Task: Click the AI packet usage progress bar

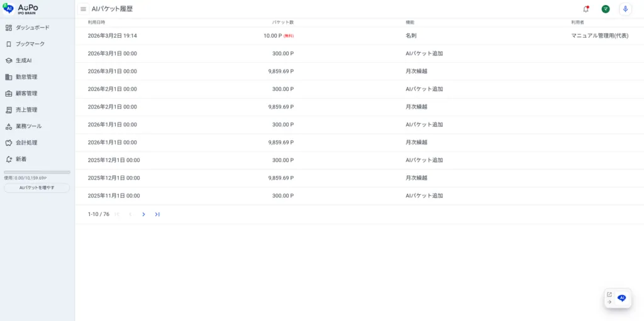Action: click(x=37, y=172)
